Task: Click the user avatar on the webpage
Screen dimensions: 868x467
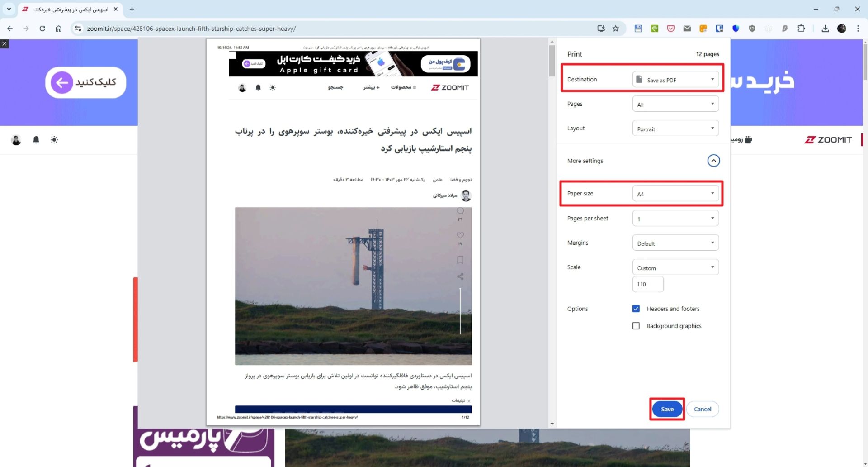Action: [16, 140]
